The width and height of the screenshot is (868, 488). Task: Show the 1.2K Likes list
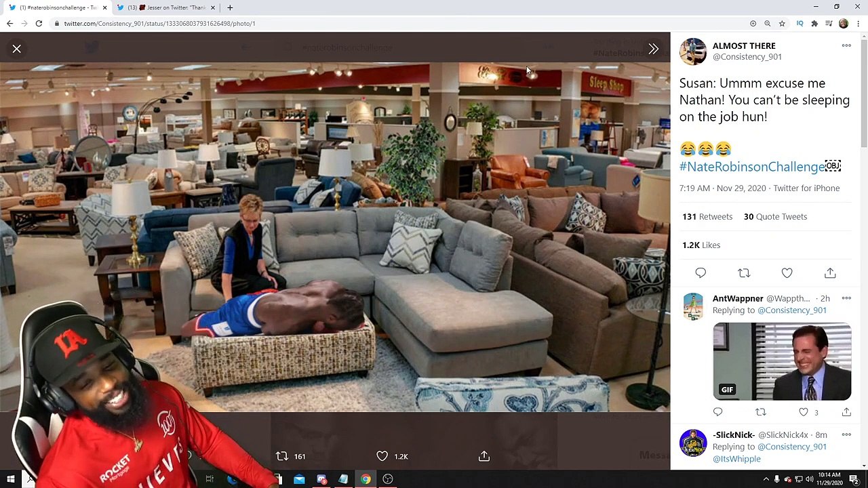coord(701,245)
